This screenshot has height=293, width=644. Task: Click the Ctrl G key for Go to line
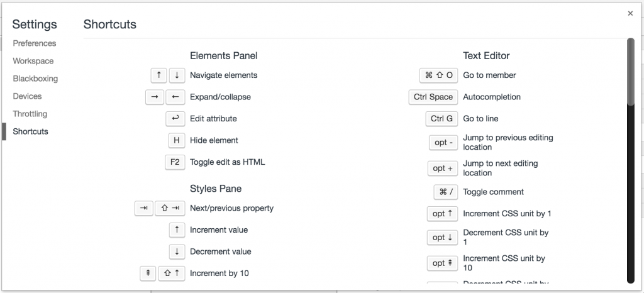pyautogui.click(x=441, y=119)
